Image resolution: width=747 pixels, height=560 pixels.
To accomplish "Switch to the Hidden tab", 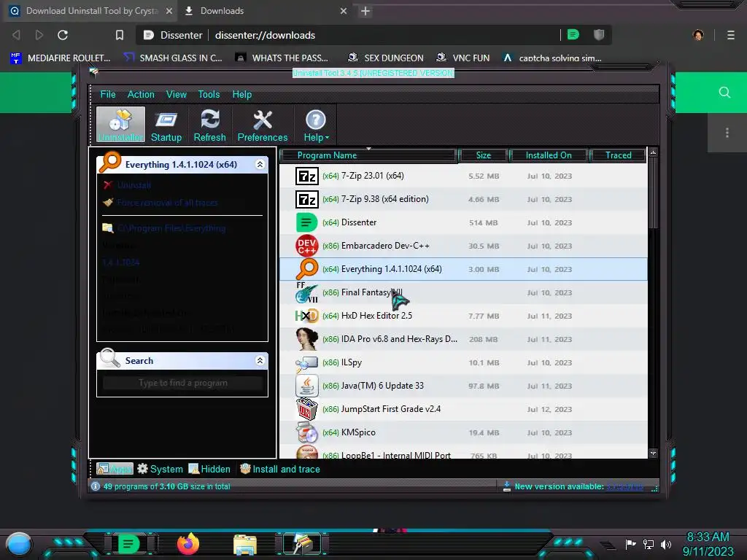I will 209,469.
